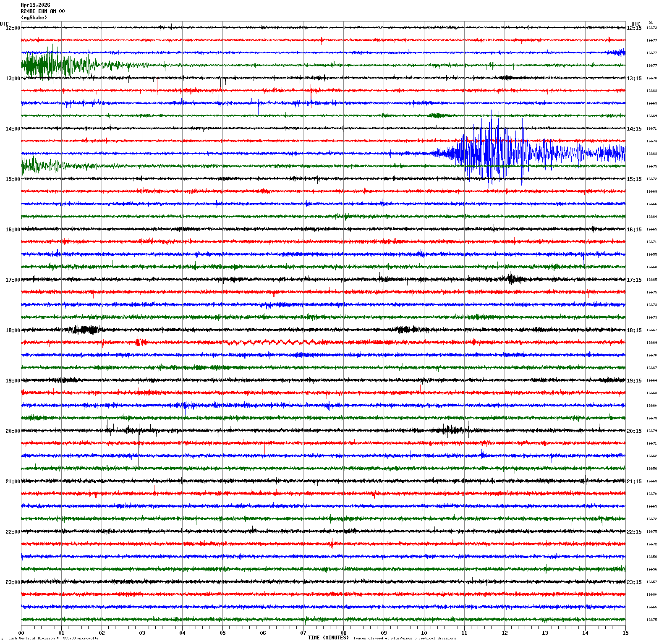Click the left-side 18:00 time label

[x=13, y=330]
